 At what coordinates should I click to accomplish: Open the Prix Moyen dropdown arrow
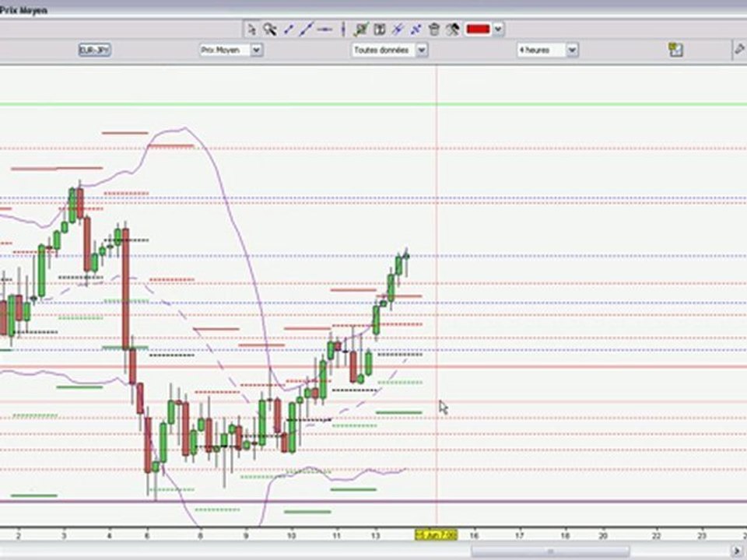pos(256,50)
